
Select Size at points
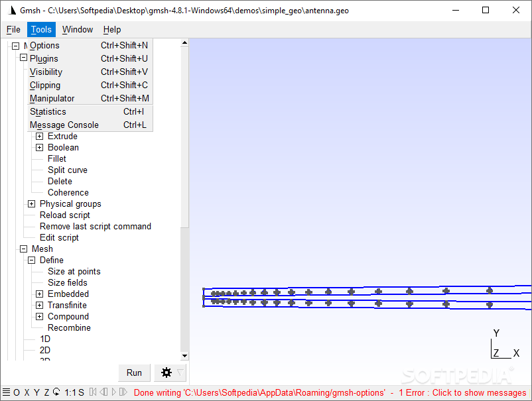[74, 271]
